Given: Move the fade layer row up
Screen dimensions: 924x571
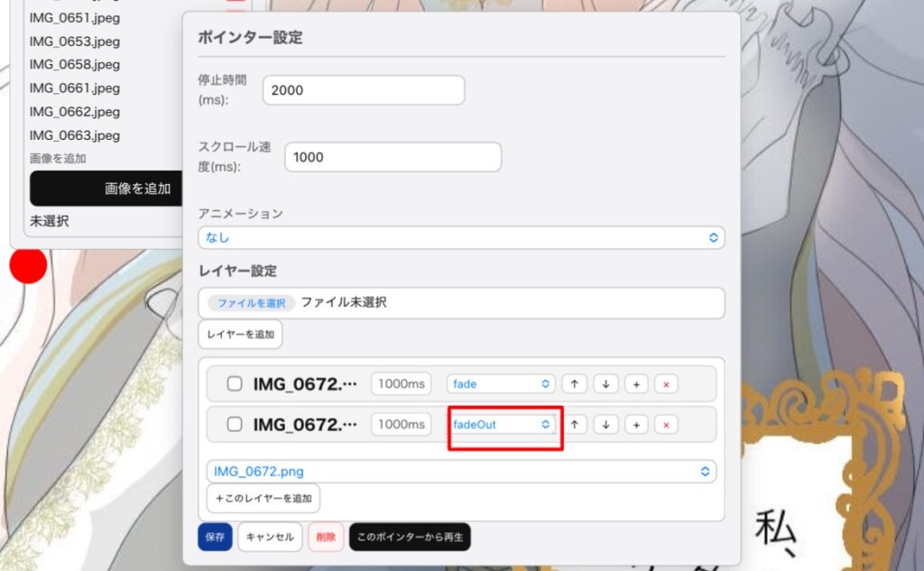Looking at the screenshot, I should point(575,384).
